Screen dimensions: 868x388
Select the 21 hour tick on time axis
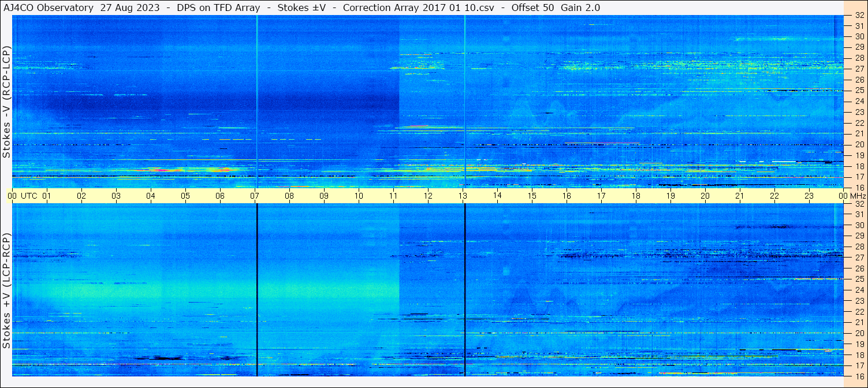[740, 196]
